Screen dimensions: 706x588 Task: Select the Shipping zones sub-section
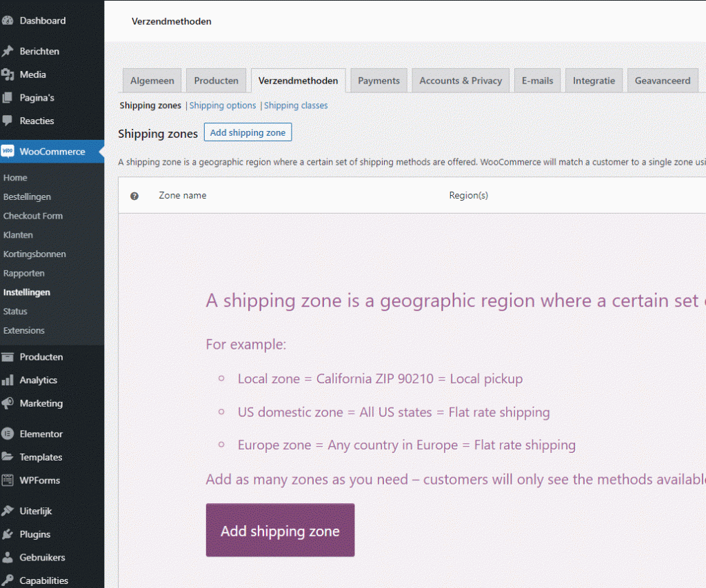150,105
